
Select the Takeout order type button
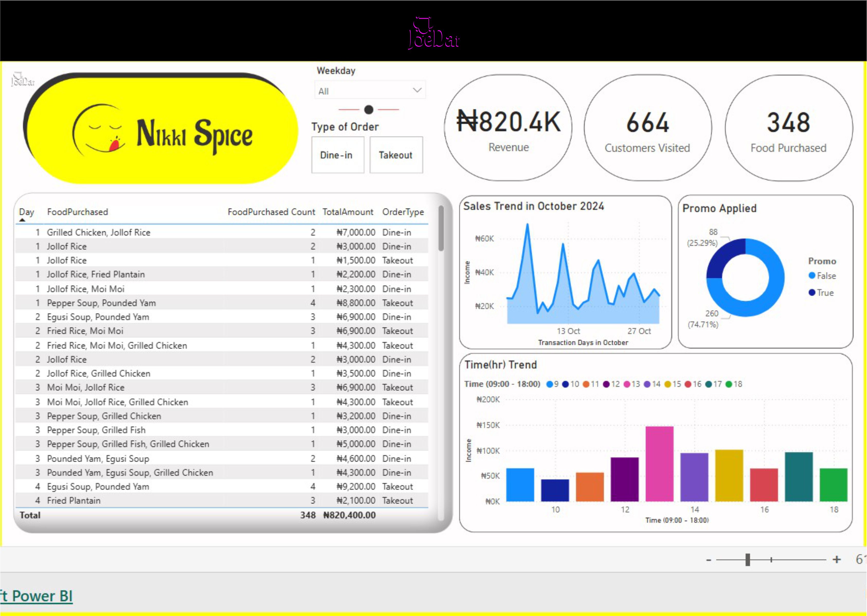pyautogui.click(x=395, y=155)
